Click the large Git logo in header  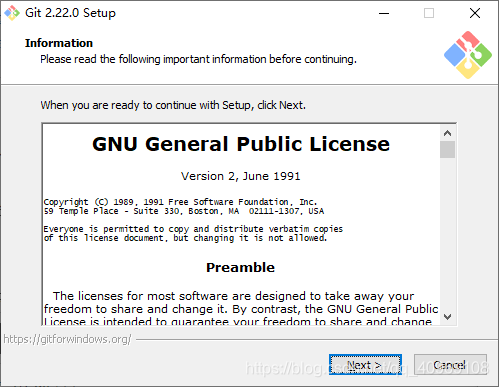pyautogui.click(x=468, y=55)
